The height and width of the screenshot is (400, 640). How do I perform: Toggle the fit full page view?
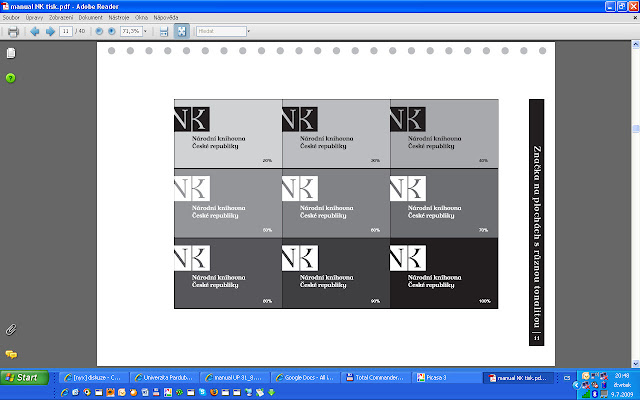click(x=182, y=31)
